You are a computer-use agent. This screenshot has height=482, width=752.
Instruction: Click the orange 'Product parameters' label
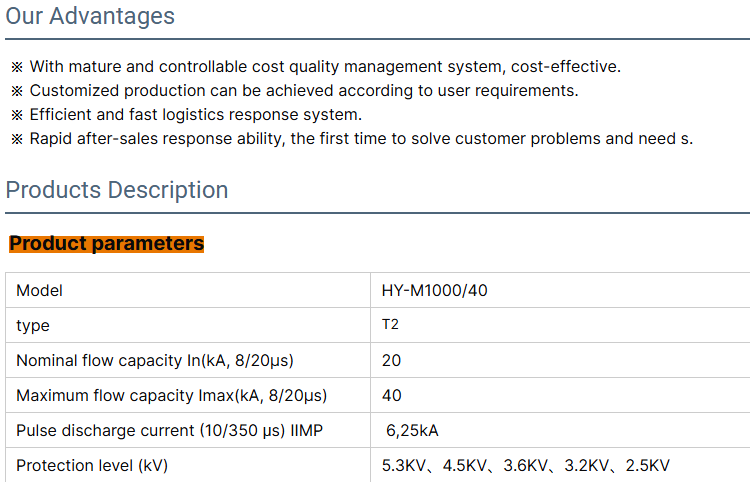click(107, 243)
